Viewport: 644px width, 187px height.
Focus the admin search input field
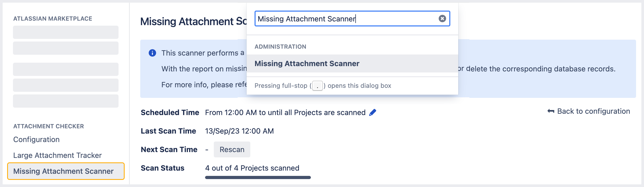point(344,19)
